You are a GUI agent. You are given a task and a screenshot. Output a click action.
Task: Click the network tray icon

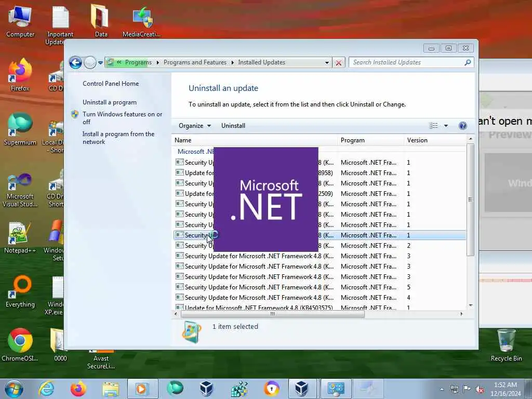pos(454,389)
